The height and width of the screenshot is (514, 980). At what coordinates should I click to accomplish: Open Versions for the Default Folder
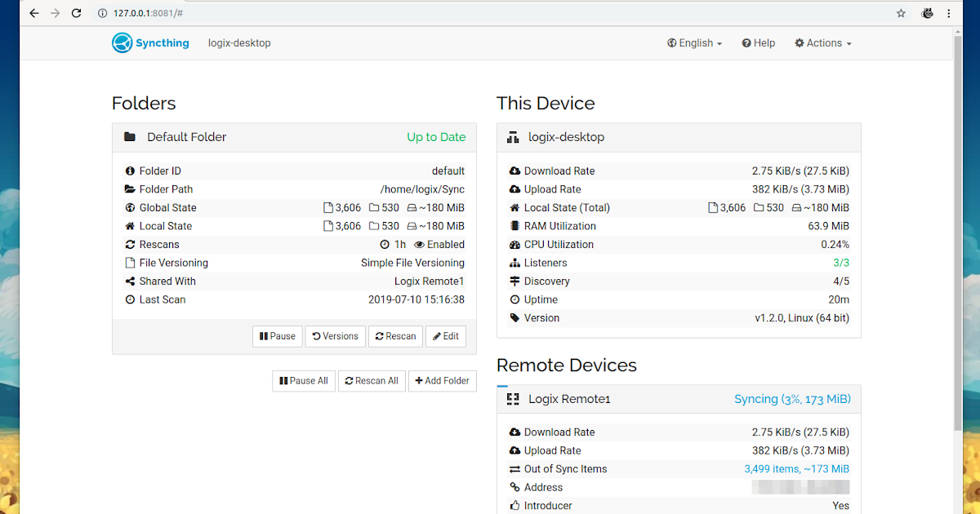[336, 336]
